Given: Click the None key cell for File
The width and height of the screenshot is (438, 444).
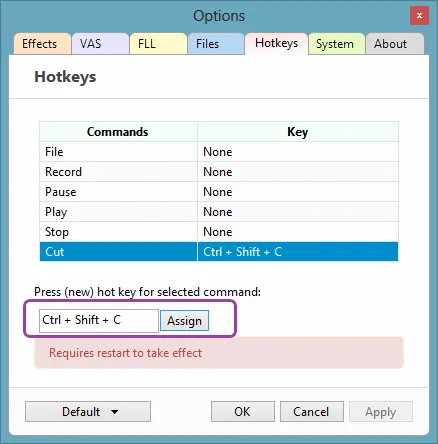Looking at the screenshot, I should (x=298, y=152).
